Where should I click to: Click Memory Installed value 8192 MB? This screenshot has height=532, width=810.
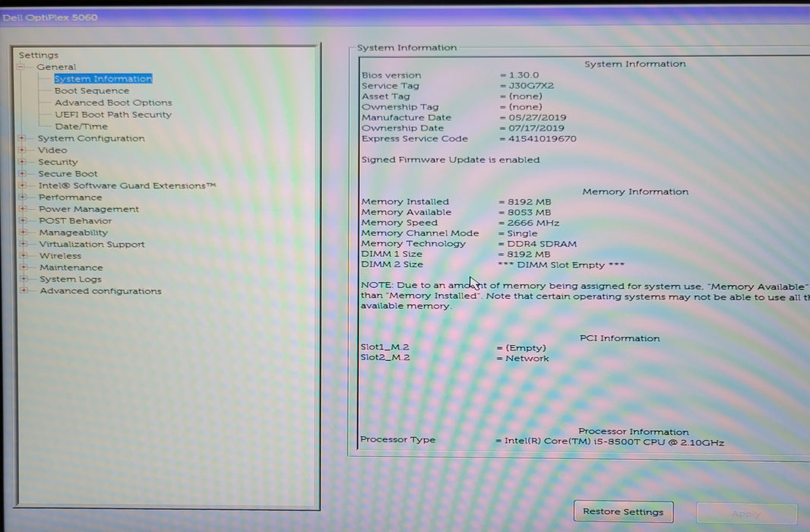tap(529, 201)
